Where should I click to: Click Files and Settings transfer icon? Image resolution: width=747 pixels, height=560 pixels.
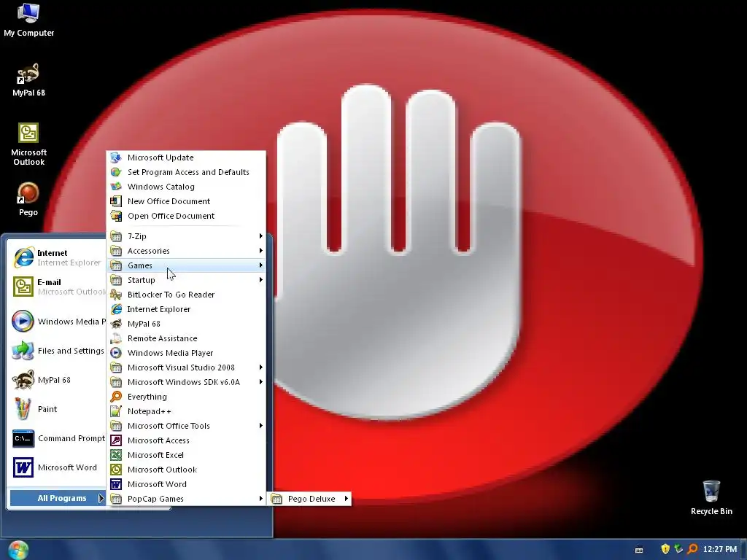pos(23,351)
